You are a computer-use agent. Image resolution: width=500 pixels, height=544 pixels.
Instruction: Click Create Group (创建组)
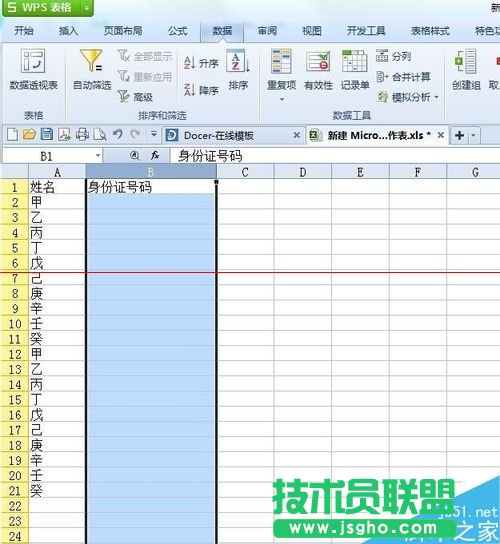click(x=466, y=70)
